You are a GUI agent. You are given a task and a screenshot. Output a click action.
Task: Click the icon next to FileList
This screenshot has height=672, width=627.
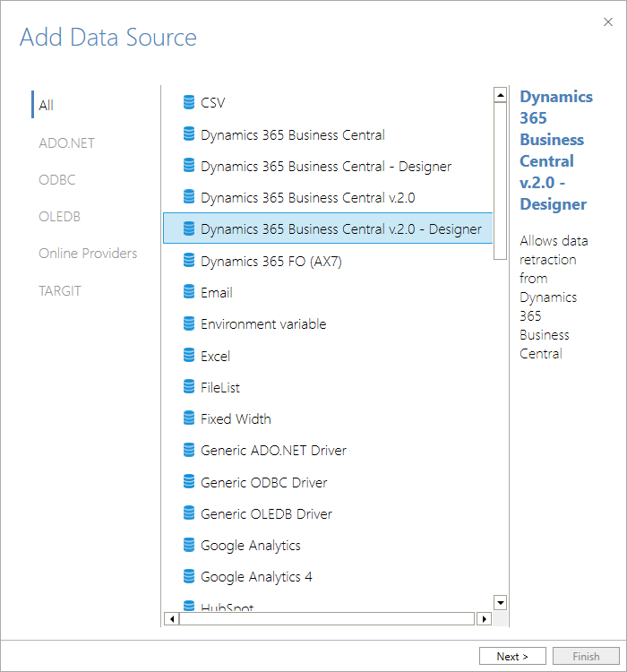click(x=189, y=387)
